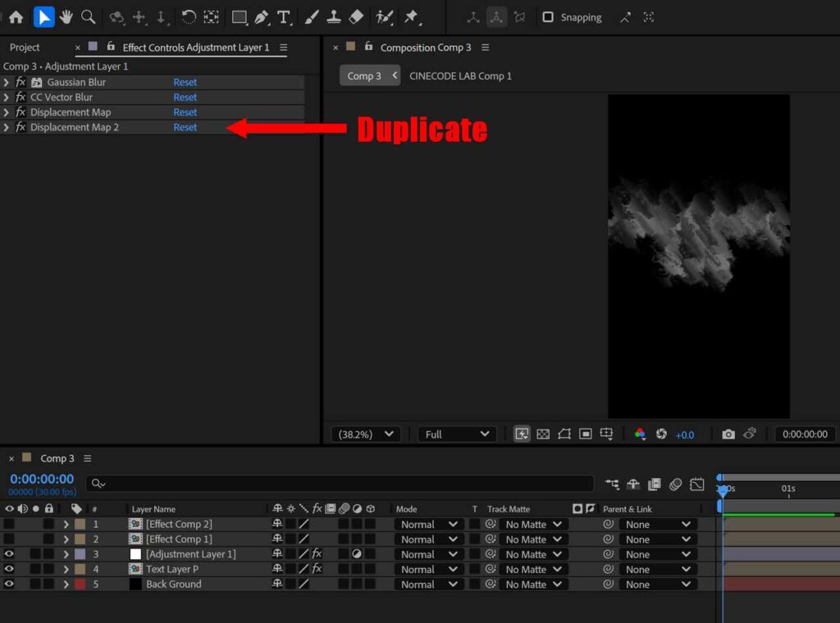Select the Zoom magnifier tool

click(89, 17)
